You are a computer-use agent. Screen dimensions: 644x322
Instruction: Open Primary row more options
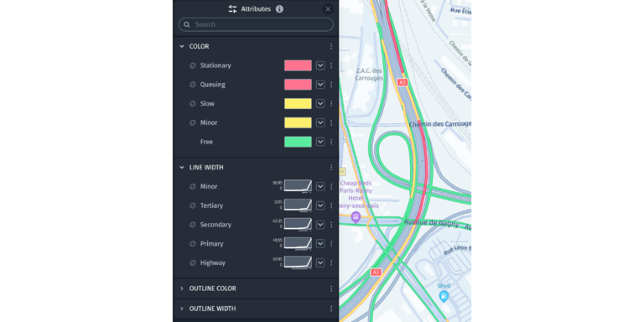[331, 244]
